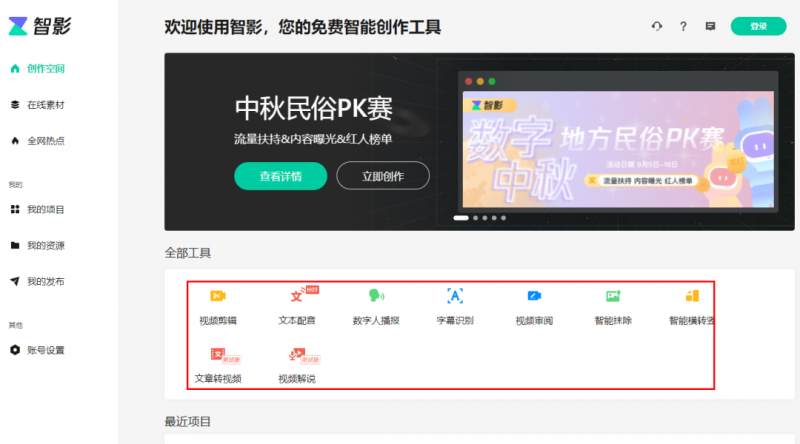This screenshot has width=800, height=444.
Task: Launch the 文本配音 text dubbing tool
Action: (297, 306)
